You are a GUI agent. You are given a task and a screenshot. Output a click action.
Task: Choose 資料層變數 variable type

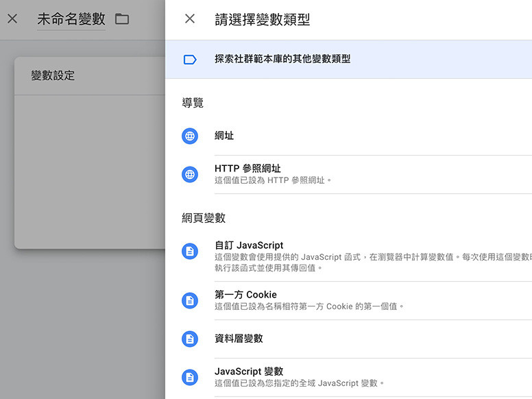click(x=348, y=339)
